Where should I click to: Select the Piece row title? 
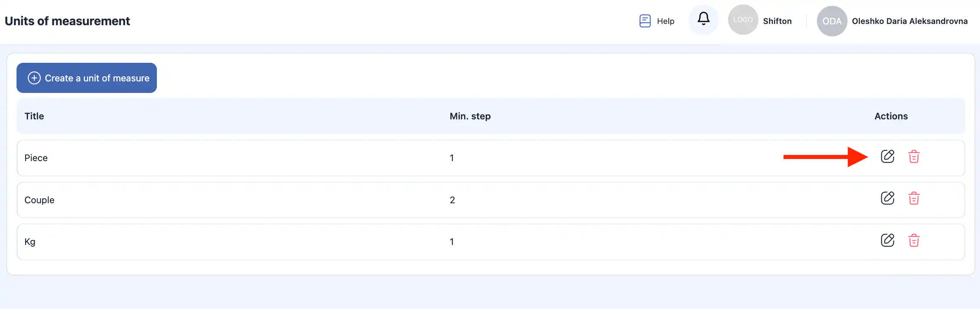(36, 158)
